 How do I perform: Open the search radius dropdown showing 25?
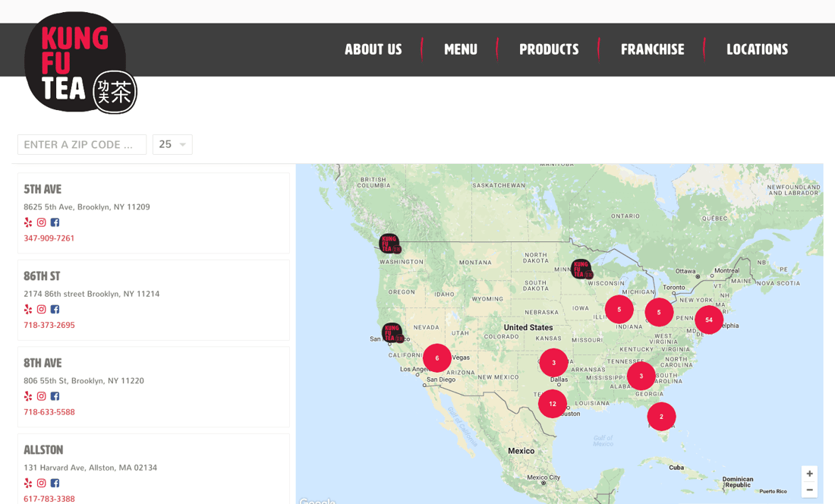(172, 144)
